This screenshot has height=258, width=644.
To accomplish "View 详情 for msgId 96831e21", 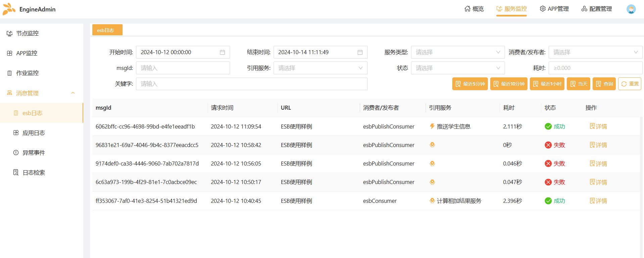I will click(x=598, y=145).
